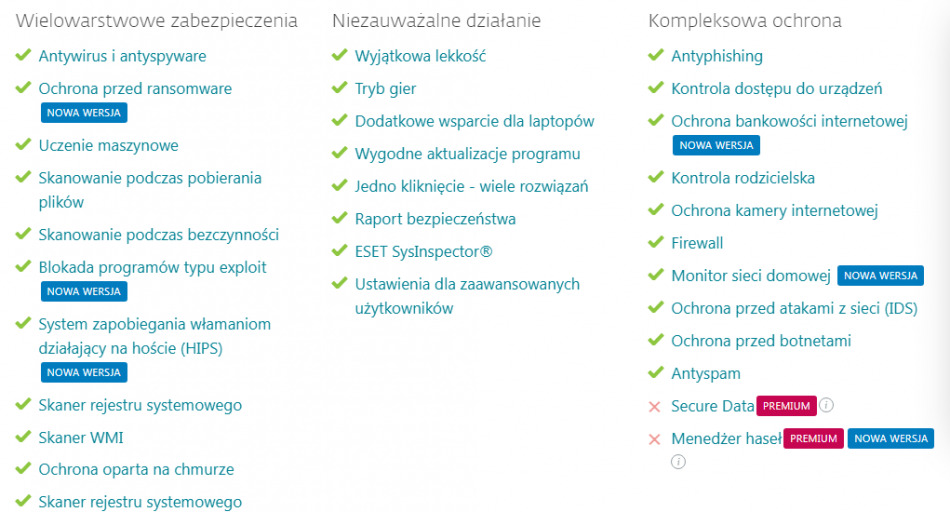Click the checkmark beside Antywirus i antyspyware
The image size is (950, 512).
[23, 56]
